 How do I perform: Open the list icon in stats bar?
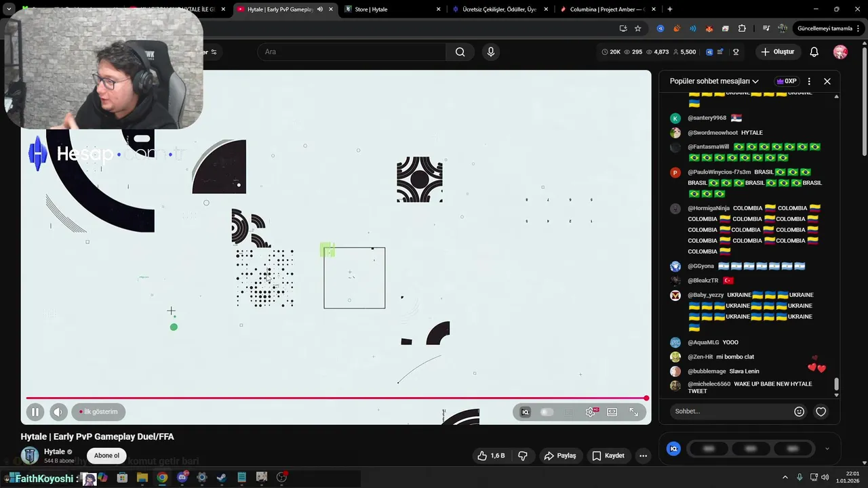point(720,52)
